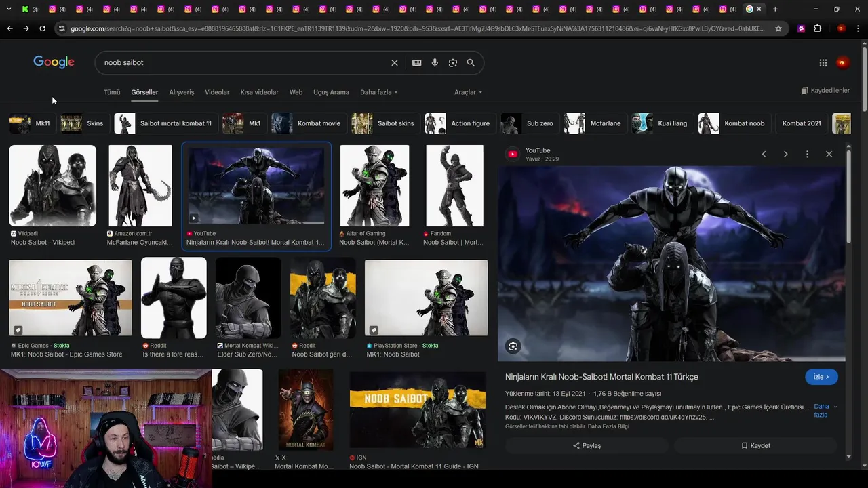Click the magnifier search button
This screenshot has width=868, height=488.
[x=471, y=62]
